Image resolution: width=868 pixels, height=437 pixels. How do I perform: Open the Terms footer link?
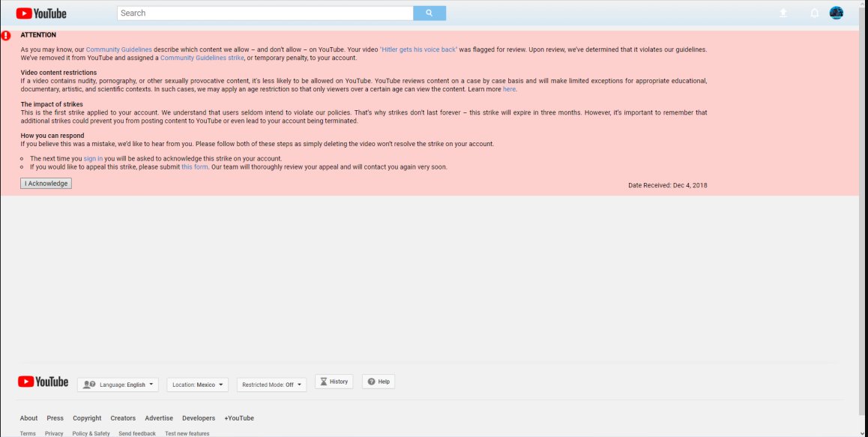pos(28,434)
